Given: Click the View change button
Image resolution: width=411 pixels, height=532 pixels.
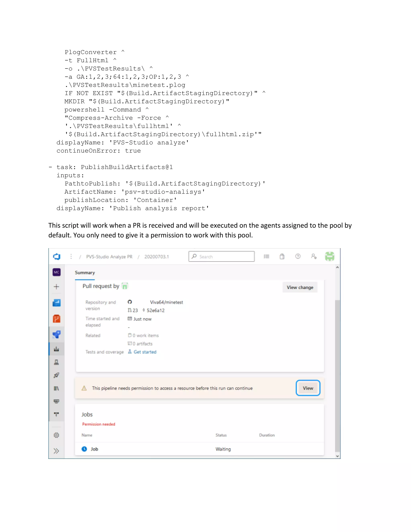Looking at the screenshot, I should pos(300,287).
